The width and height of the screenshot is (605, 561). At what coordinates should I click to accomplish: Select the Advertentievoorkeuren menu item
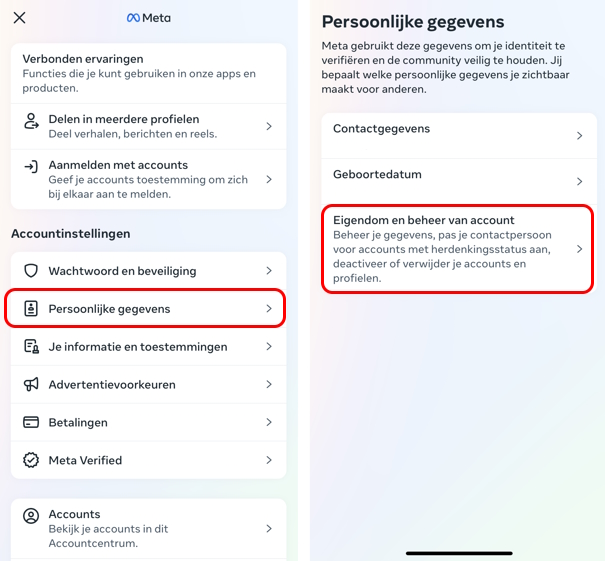point(149,384)
